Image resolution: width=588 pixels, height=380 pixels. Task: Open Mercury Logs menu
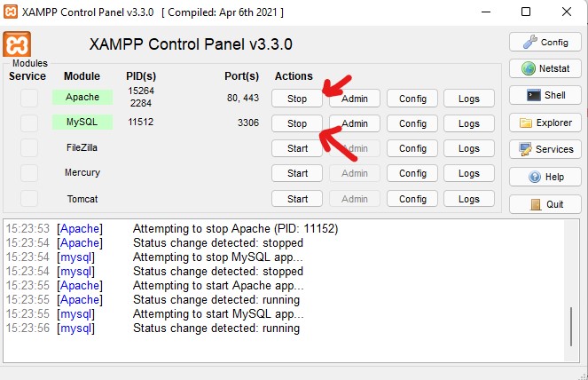click(469, 173)
